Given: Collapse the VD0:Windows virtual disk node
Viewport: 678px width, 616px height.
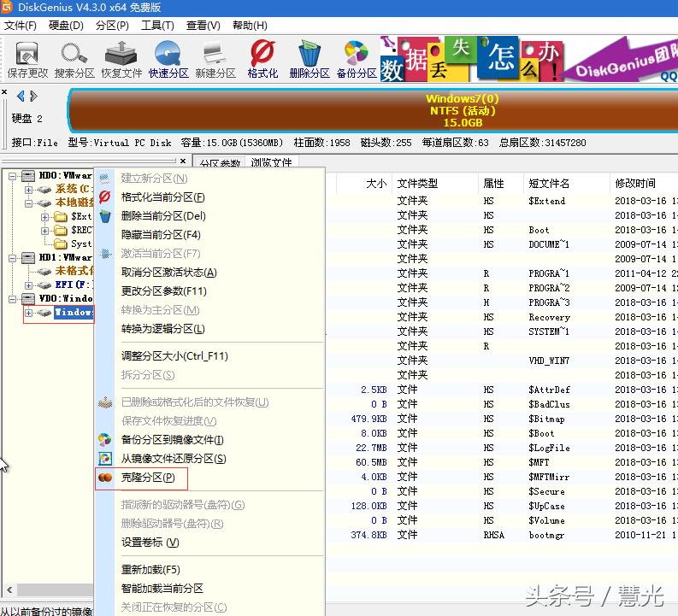Looking at the screenshot, I should pyautogui.click(x=13, y=299).
